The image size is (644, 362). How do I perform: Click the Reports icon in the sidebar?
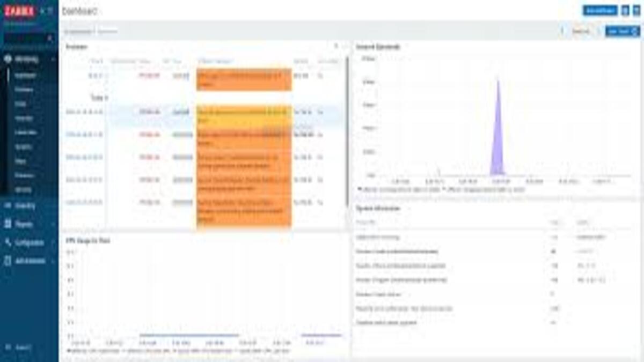click(x=8, y=224)
